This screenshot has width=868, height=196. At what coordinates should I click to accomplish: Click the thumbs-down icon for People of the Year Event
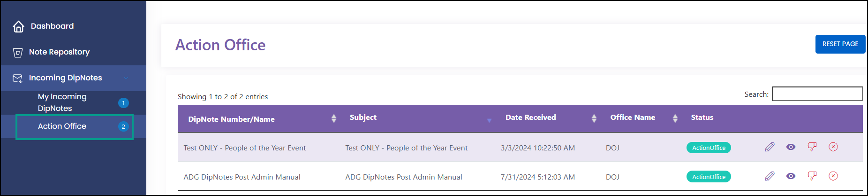click(x=812, y=147)
